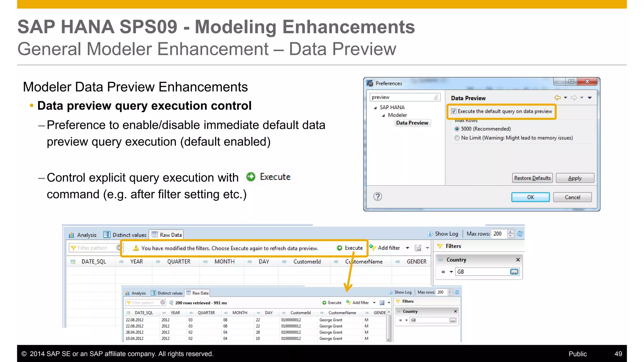Open the Preferences page view menu triangle
This screenshot has width=644, height=362.
point(590,98)
